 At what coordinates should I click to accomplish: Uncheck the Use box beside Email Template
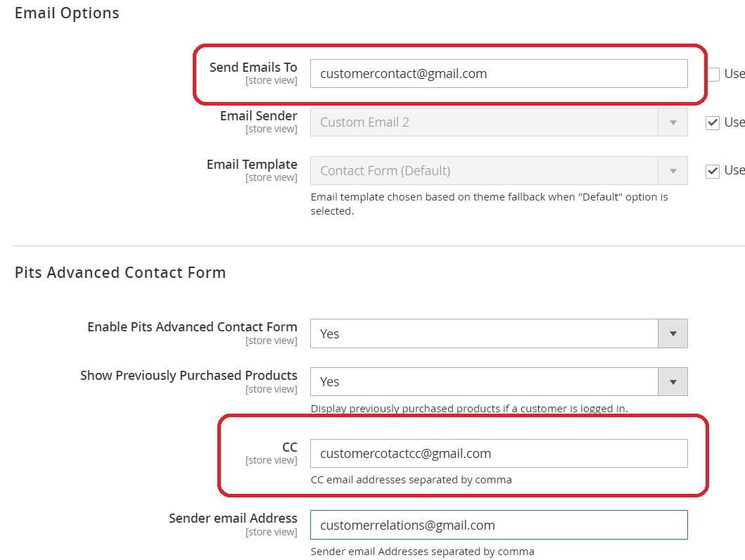713,171
